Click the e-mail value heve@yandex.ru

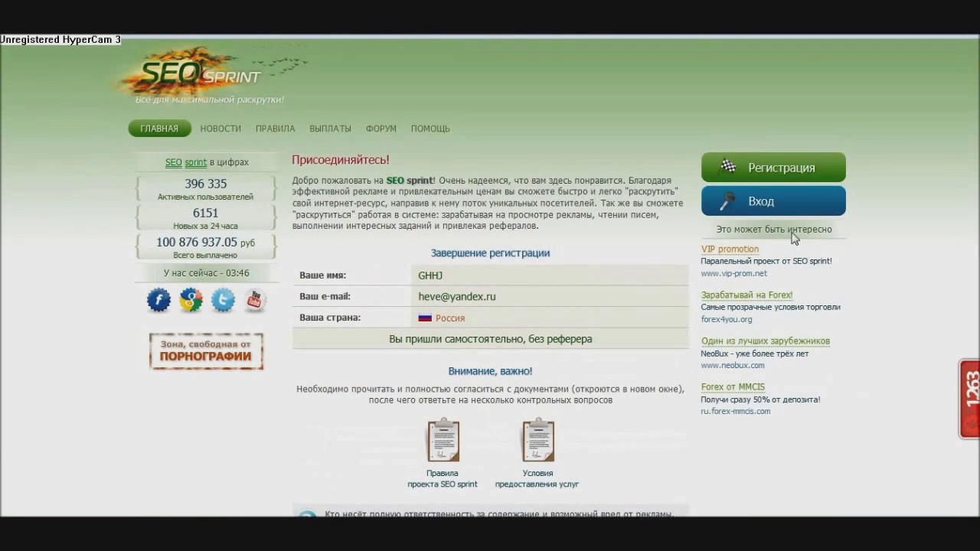click(457, 296)
